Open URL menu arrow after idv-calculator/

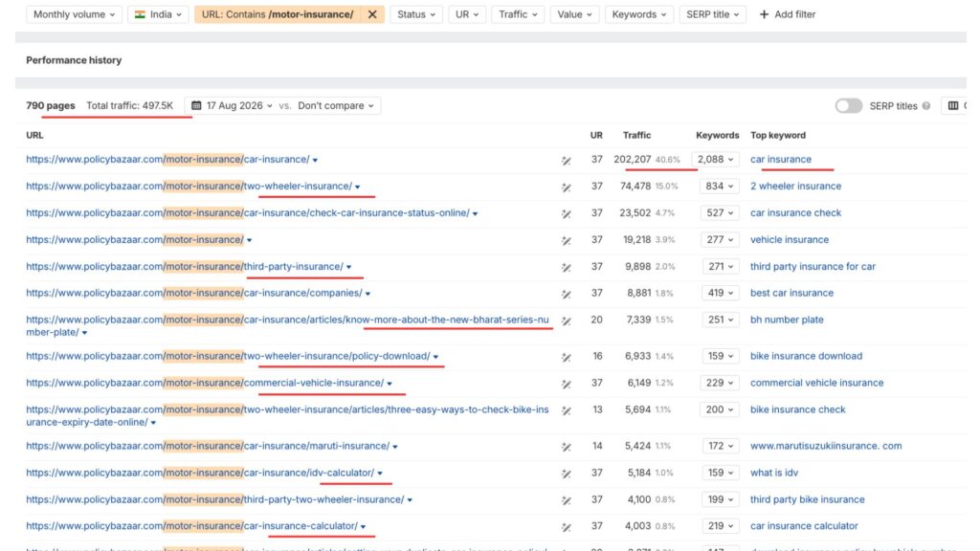tap(379, 474)
